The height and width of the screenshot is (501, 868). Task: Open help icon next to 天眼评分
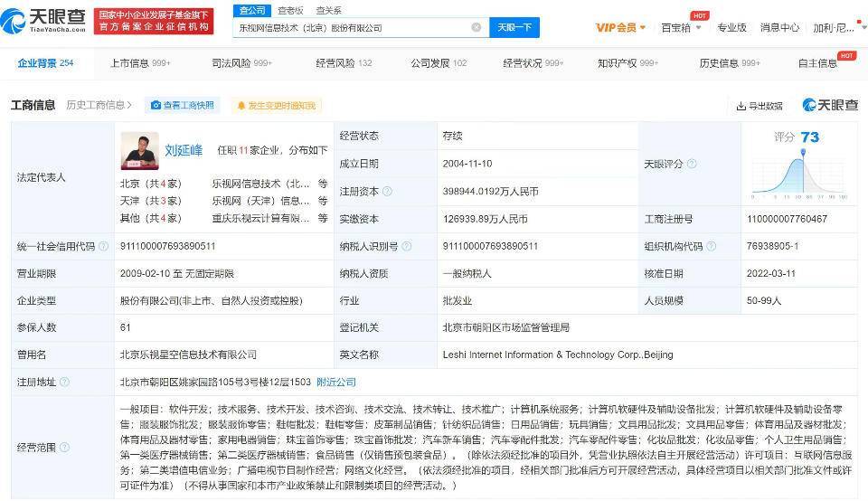click(692, 164)
